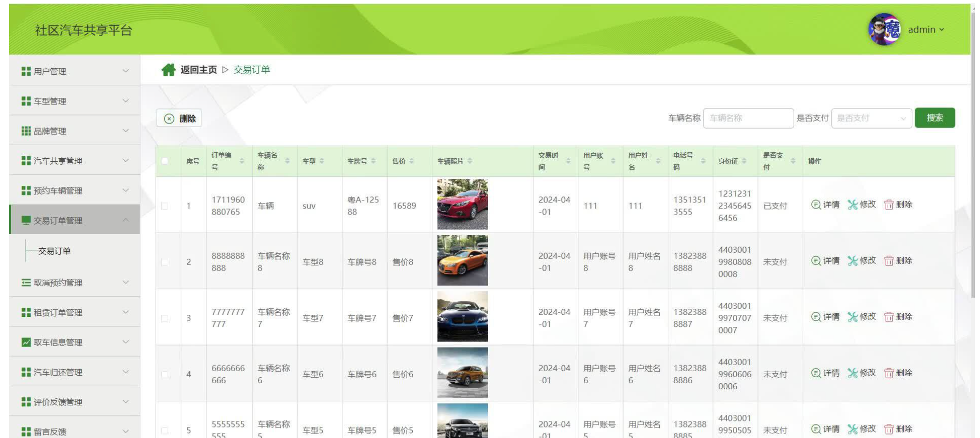980x438 pixels.
Task: Click the admin avatar image
Action: (x=885, y=29)
